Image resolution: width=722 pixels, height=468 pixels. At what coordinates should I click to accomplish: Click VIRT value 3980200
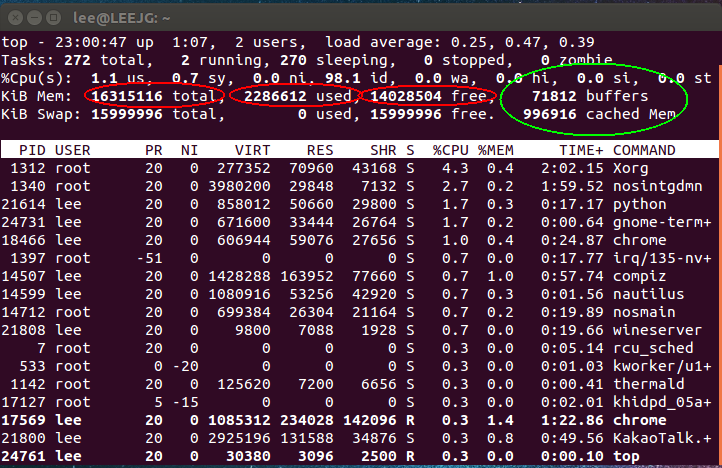[x=239, y=186]
